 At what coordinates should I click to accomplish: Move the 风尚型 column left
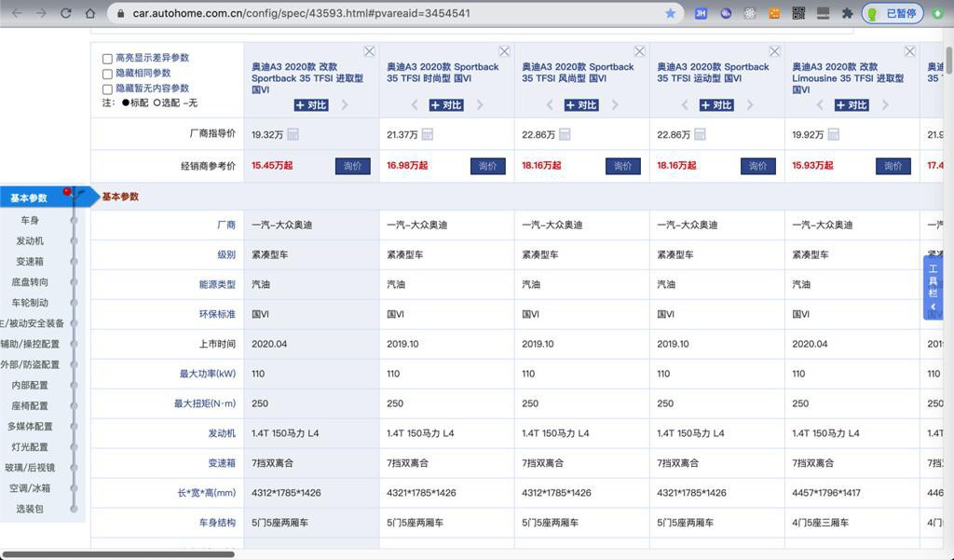[550, 105]
